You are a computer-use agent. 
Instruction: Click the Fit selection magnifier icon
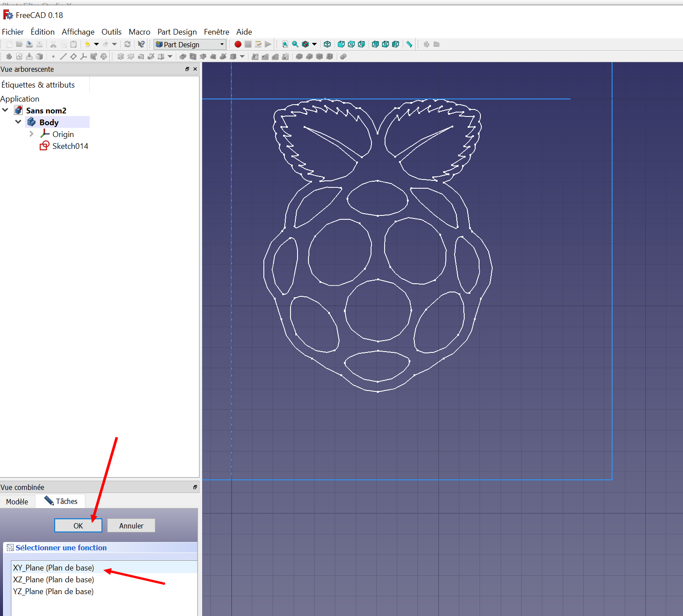[x=295, y=44]
